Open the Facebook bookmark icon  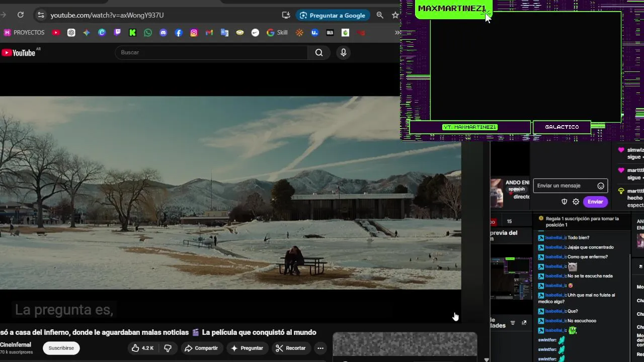[179, 33]
